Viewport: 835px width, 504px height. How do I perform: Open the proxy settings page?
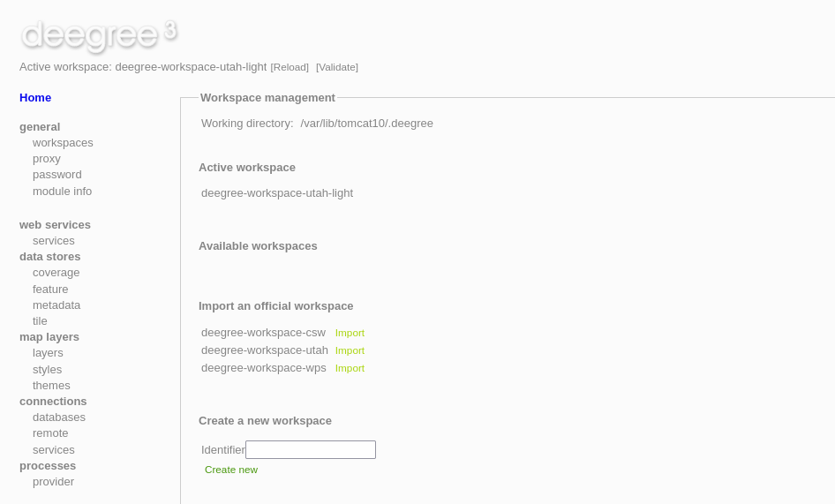(46, 159)
